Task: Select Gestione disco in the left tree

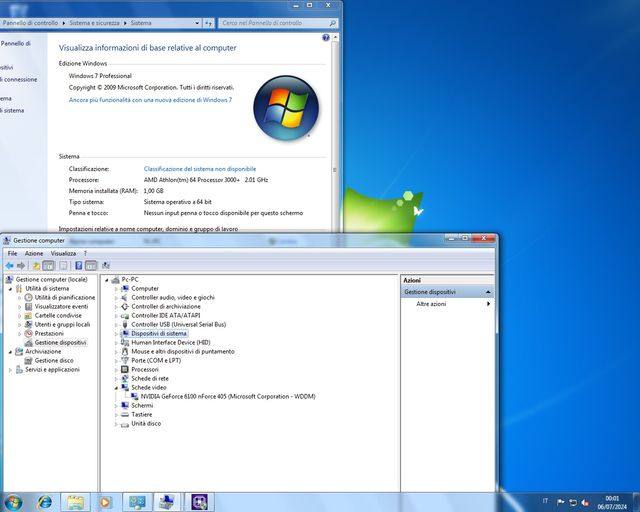Action: point(54,360)
